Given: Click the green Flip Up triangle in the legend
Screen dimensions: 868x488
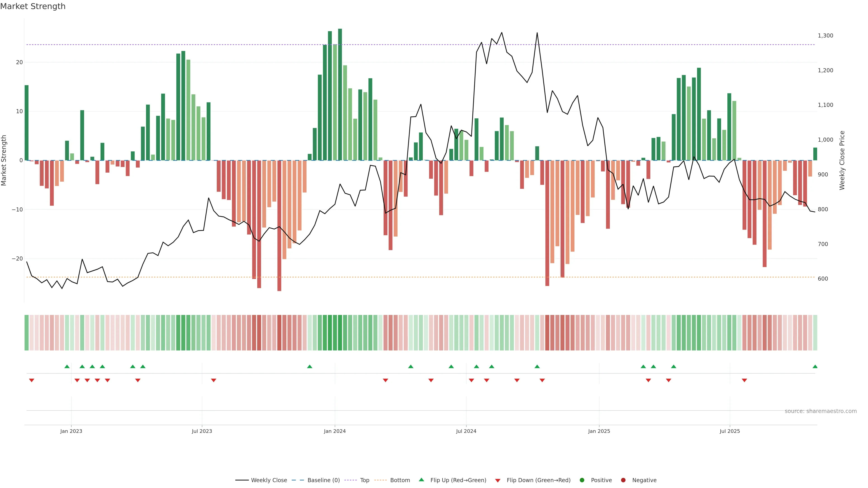Looking at the screenshot, I should [x=421, y=480].
